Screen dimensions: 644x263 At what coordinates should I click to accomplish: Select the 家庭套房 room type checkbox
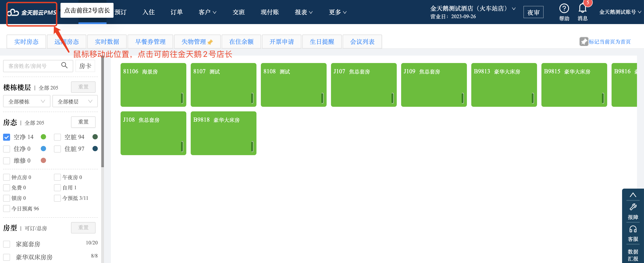7,244
